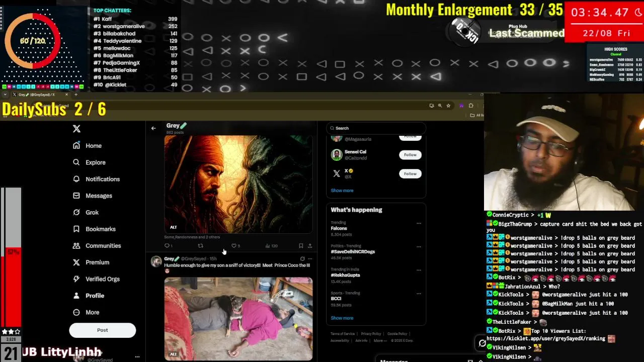
Task: Like the pirate image post
Action: tap(234, 246)
